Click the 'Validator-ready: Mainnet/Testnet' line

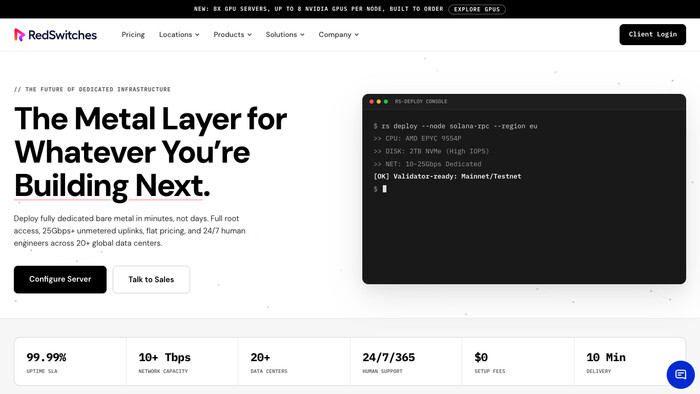[447, 176]
